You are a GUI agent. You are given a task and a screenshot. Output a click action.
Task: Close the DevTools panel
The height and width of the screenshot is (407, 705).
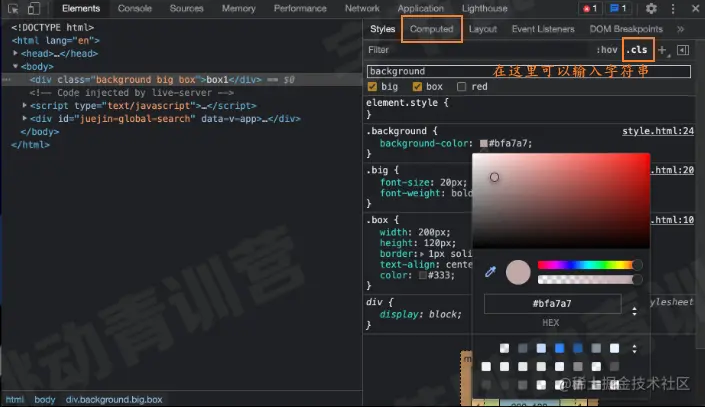point(695,9)
